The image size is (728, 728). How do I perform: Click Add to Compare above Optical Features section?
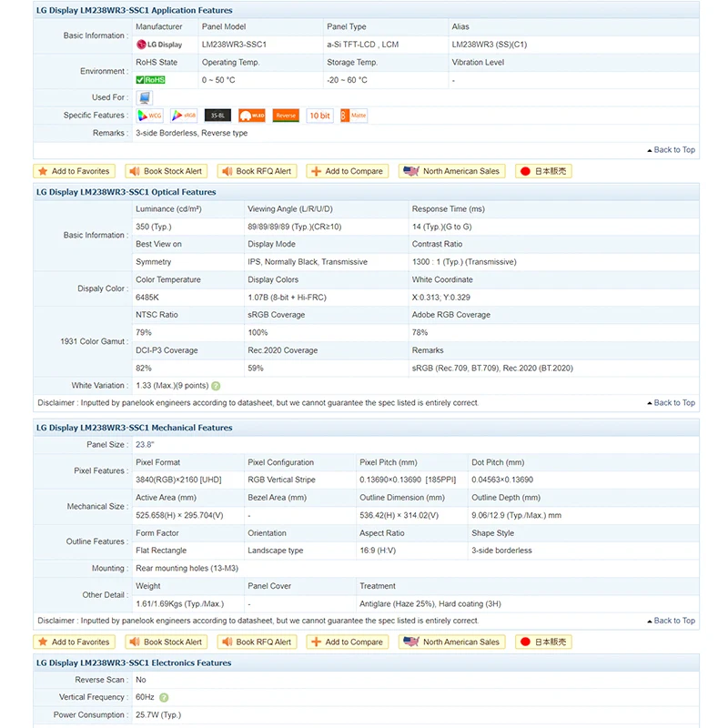coord(348,171)
